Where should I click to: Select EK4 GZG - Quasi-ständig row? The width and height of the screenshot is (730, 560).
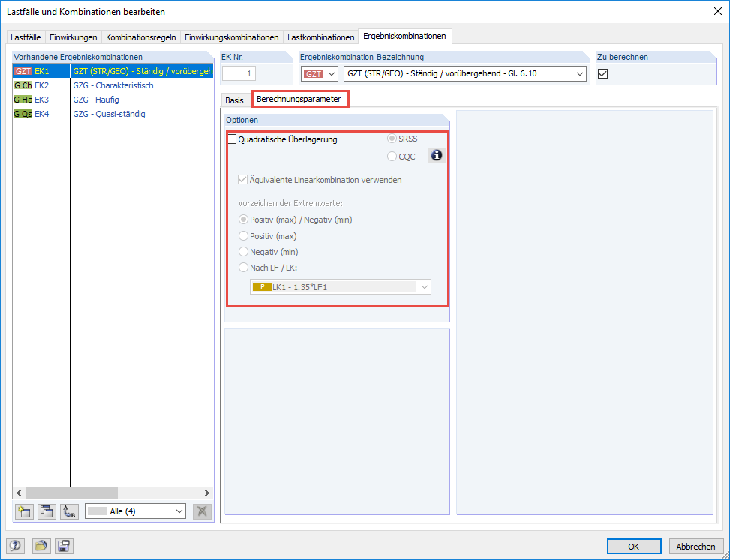pyautogui.click(x=113, y=114)
